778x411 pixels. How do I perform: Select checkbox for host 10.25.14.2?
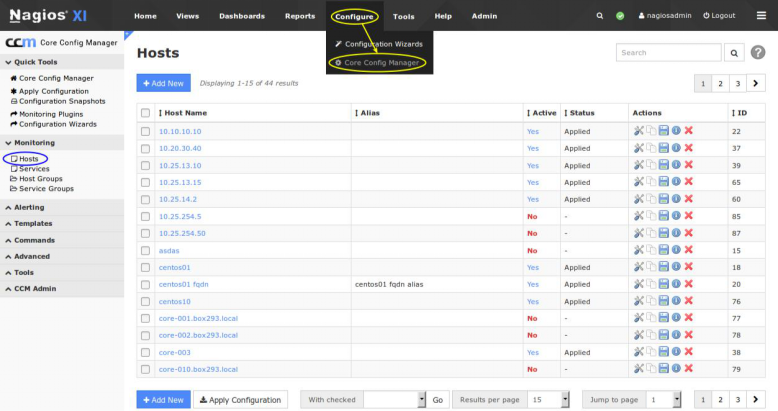(145, 200)
